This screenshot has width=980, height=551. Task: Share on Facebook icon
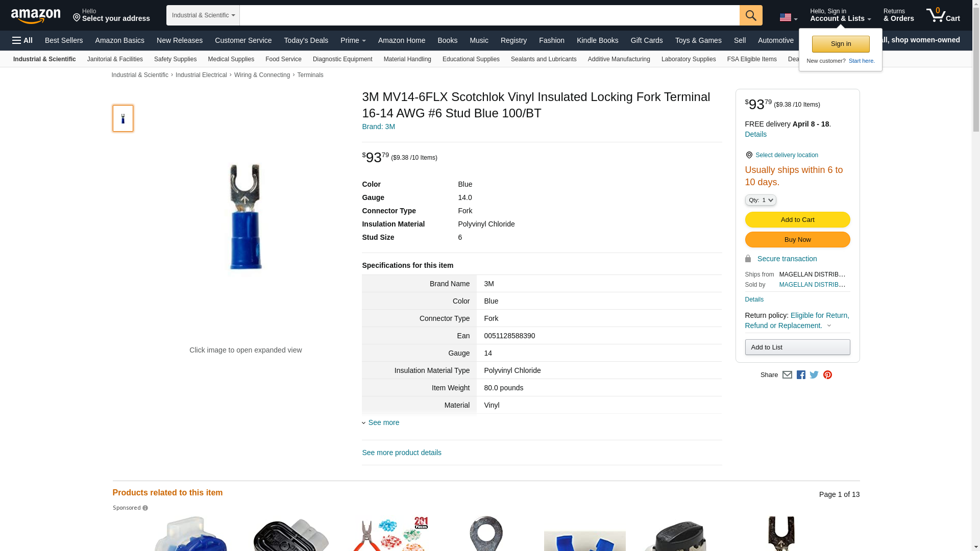(801, 375)
